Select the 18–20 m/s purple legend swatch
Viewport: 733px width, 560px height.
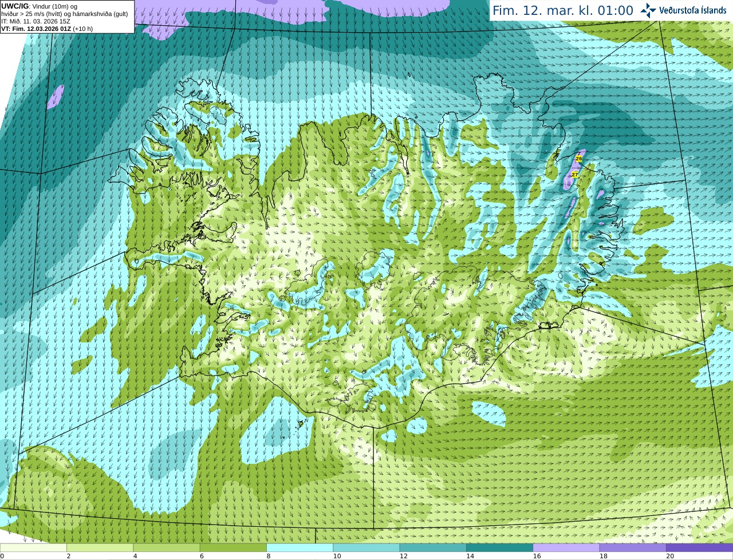pyautogui.click(x=633, y=548)
